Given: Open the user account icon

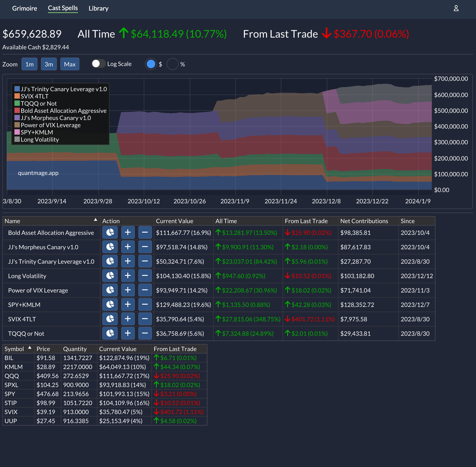Looking at the screenshot, I should 456,8.
